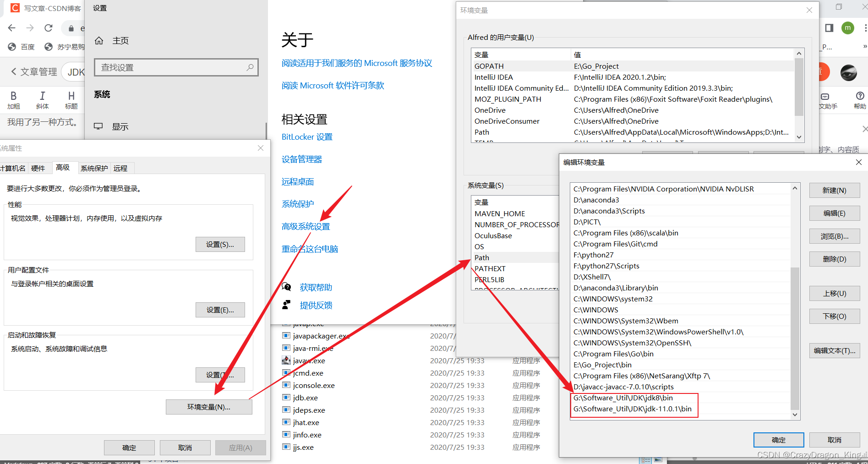Image resolution: width=868 pixels, height=464 pixels.
Task: Click scroll down arrow in path list
Action: point(795,415)
